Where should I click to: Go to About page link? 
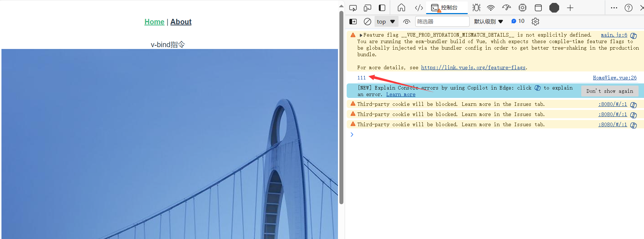click(181, 22)
